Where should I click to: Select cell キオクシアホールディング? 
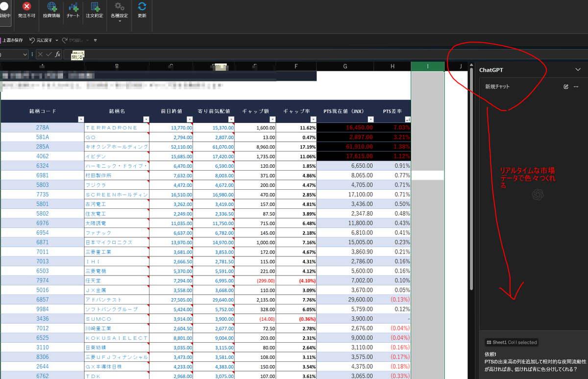click(x=117, y=147)
